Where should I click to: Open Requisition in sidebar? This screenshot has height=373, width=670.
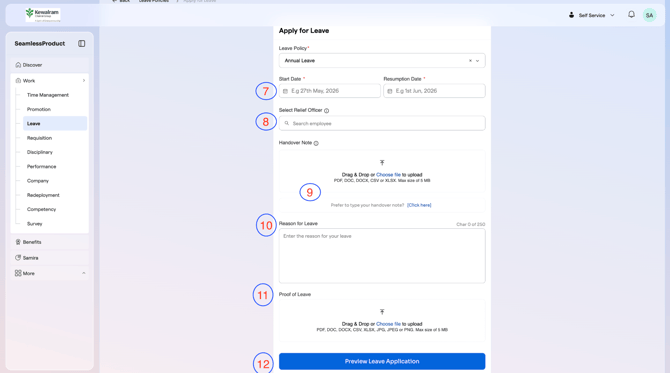pos(39,138)
